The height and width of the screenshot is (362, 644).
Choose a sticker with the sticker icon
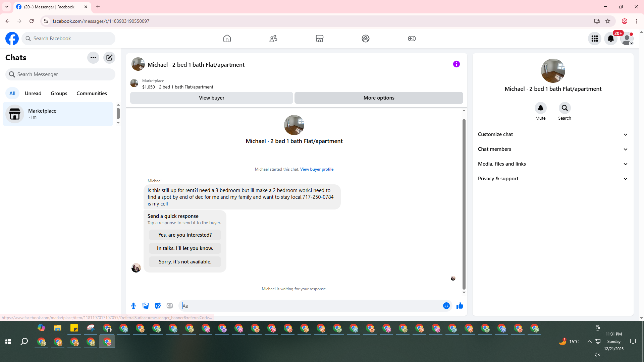pyautogui.click(x=158, y=306)
